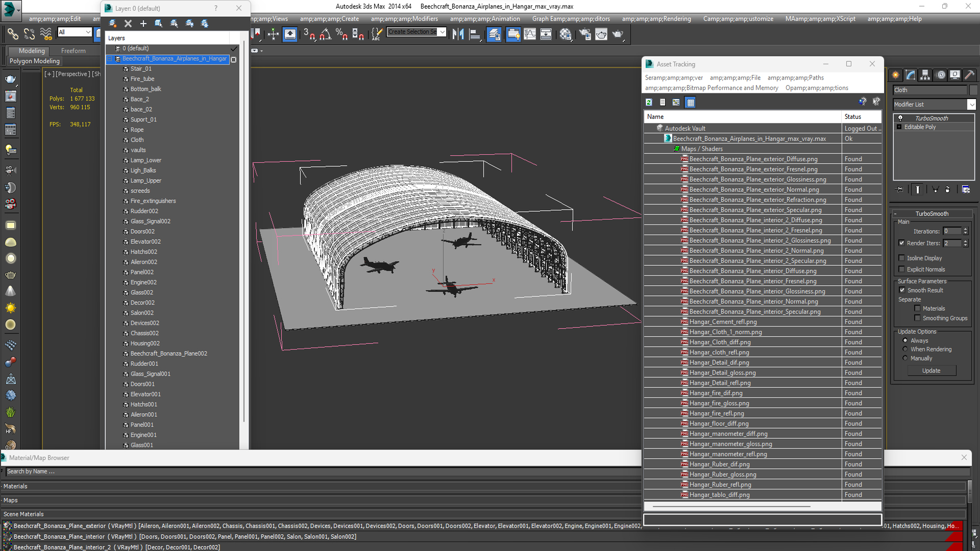Screen dimensions: 980x551
Task: Select Always update option
Action: tap(905, 340)
